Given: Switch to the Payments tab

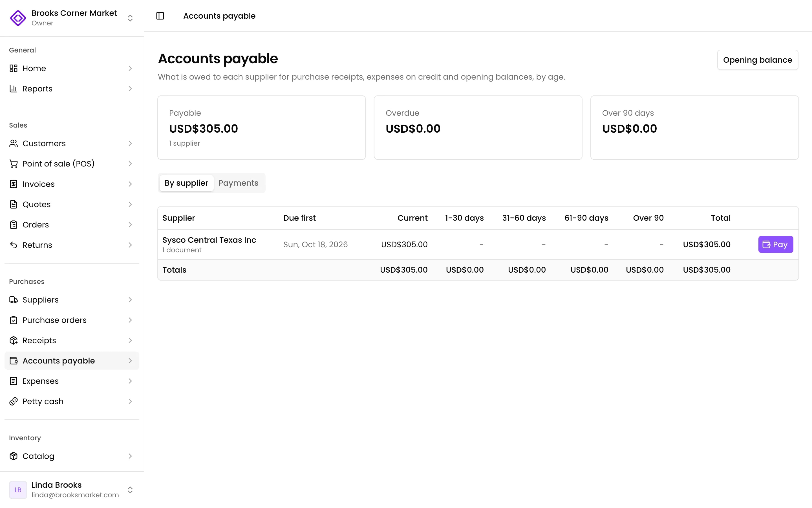Looking at the screenshot, I should pyautogui.click(x=238, y=183).
